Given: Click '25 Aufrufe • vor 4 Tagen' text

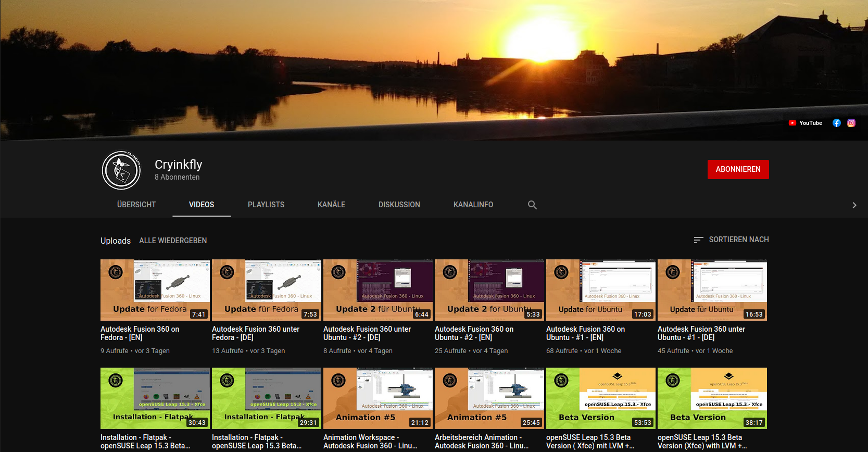Looking at the screenshot, I should tap(471, 351).
